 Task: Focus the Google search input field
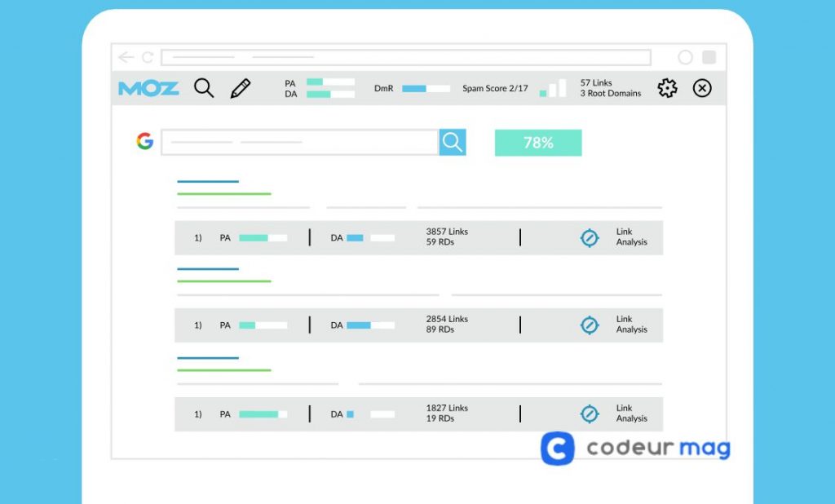[300, 142]
